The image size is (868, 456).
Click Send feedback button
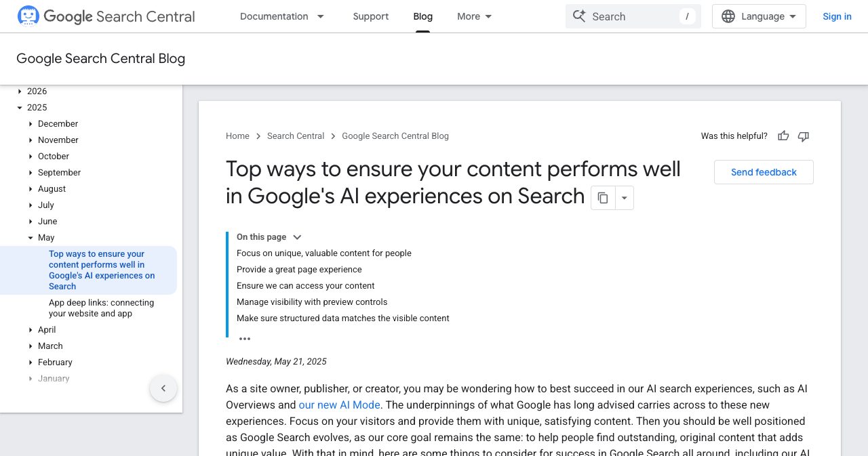tap(764, 172)
